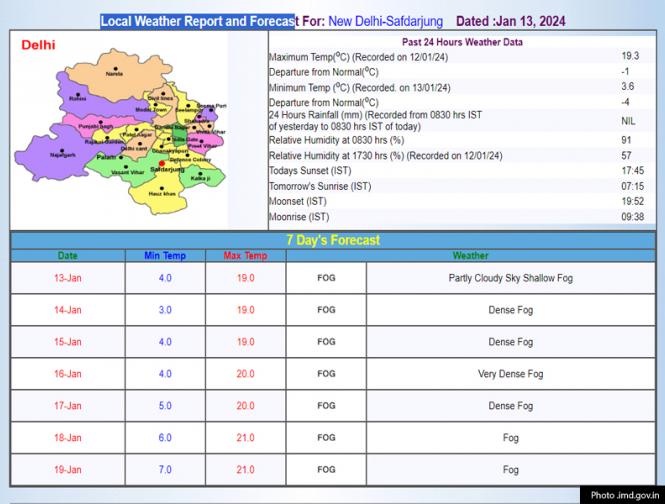Click the Najafgarh station dot on map
This screenshot has width=665, height=504.
click(62, 150)
